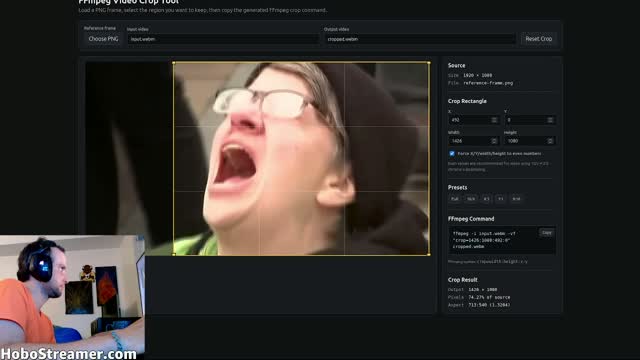Focus the Input video filename field

click(223, 39)
